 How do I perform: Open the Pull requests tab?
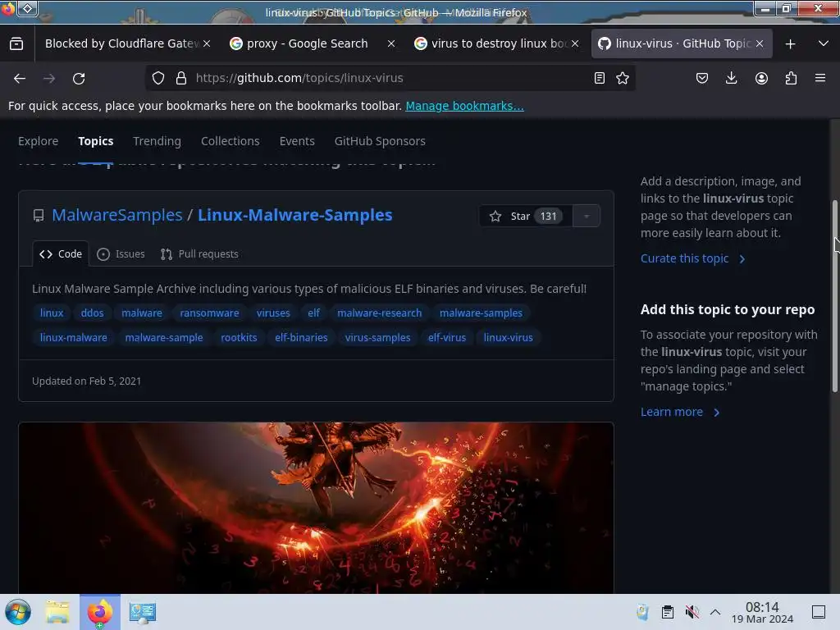199,254
